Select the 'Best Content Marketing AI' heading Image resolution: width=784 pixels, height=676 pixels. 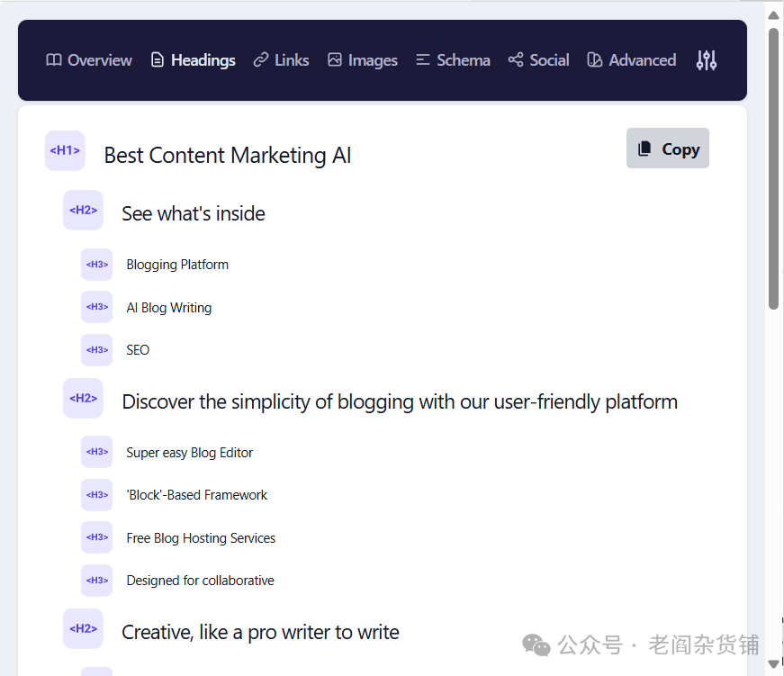click(x=227, y=156)
